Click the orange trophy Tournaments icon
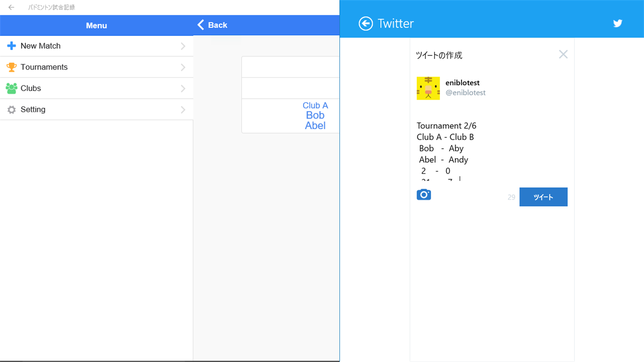This screenshot has height=362, width=644. tap(12, 67)
